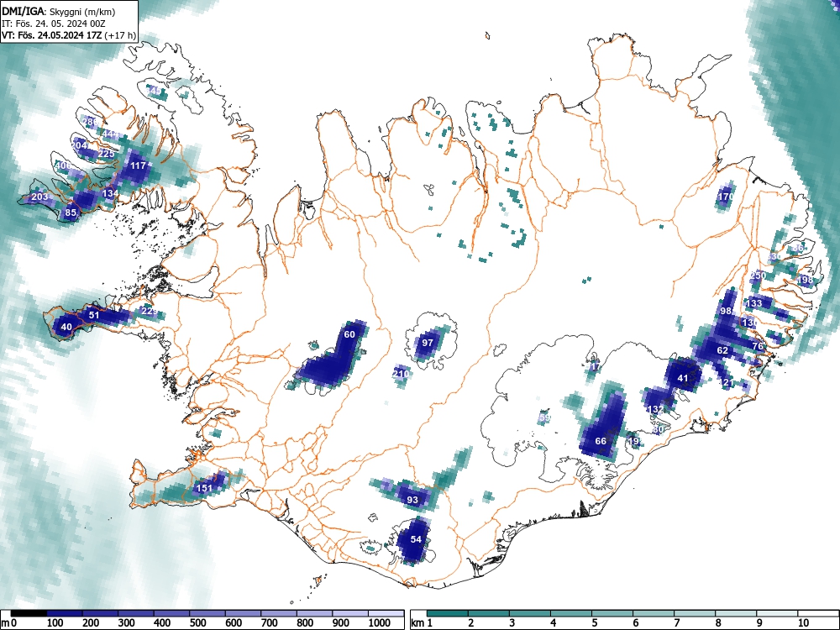The height and width of the screenshot is (630, 840).
Task: Click the visibility value 132
Action: 655,409
